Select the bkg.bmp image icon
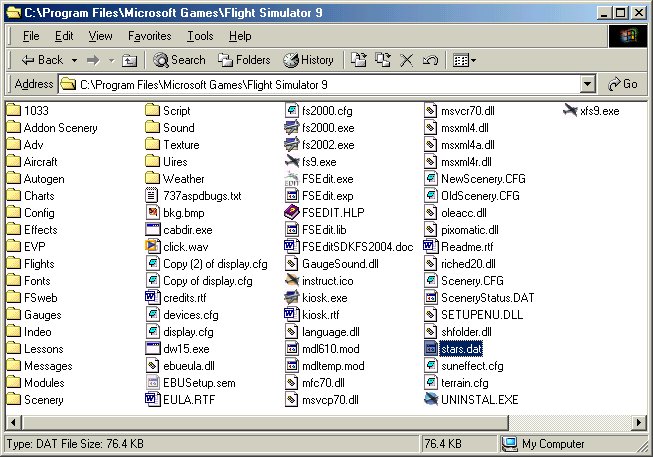Viewport: 653px width, 457px height. (x=153, y=212)
